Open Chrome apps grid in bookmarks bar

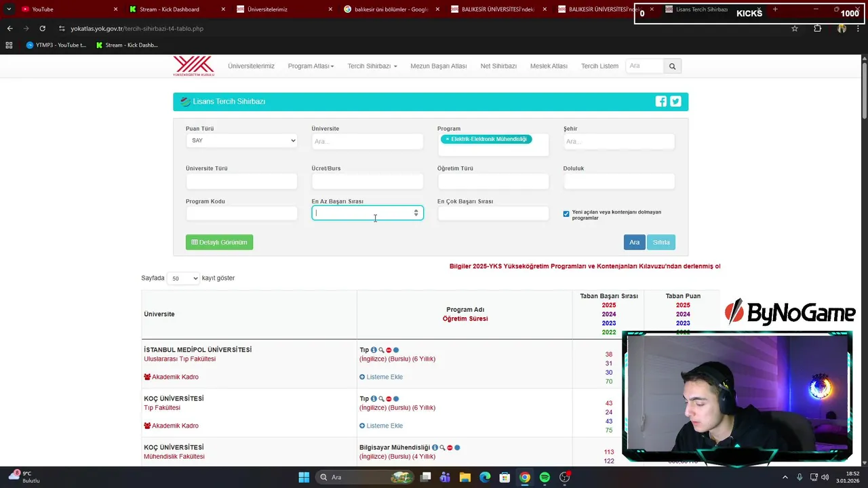pos(9,45)
